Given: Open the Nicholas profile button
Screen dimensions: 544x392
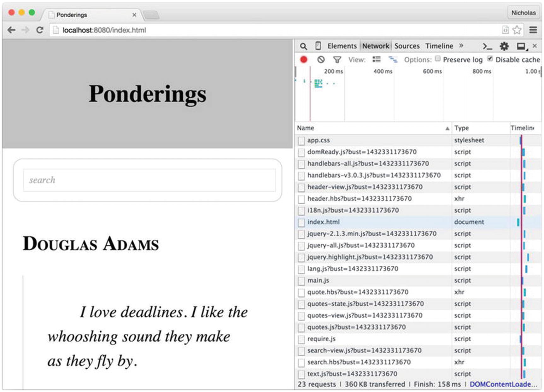Looking at the screenshot, I should coord(523,13).
